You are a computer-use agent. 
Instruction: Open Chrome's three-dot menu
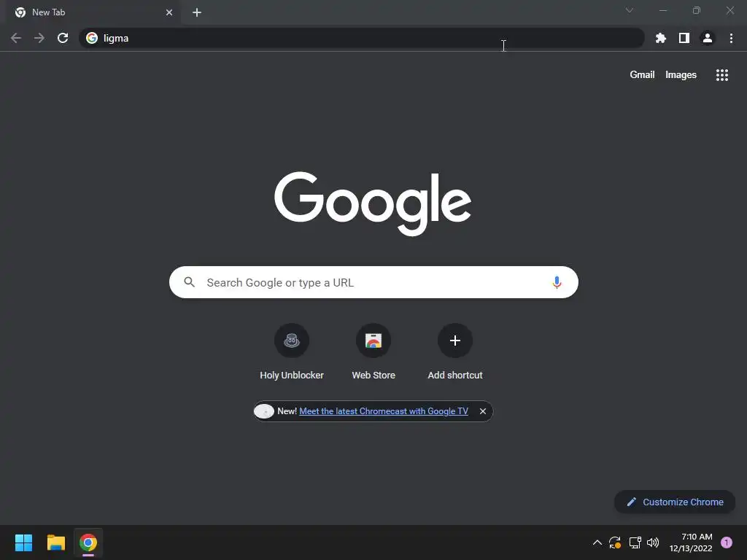click(x=731, y=38)
